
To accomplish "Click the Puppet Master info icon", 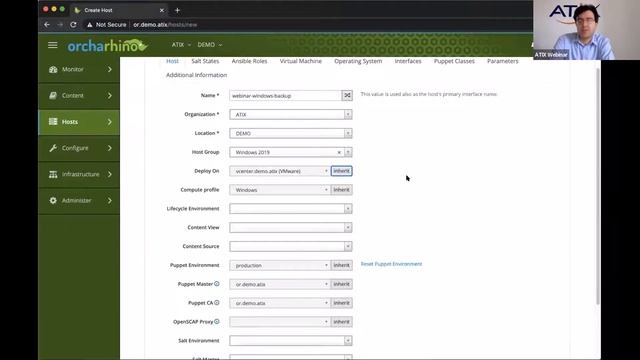I will click(x=217, y=284).
